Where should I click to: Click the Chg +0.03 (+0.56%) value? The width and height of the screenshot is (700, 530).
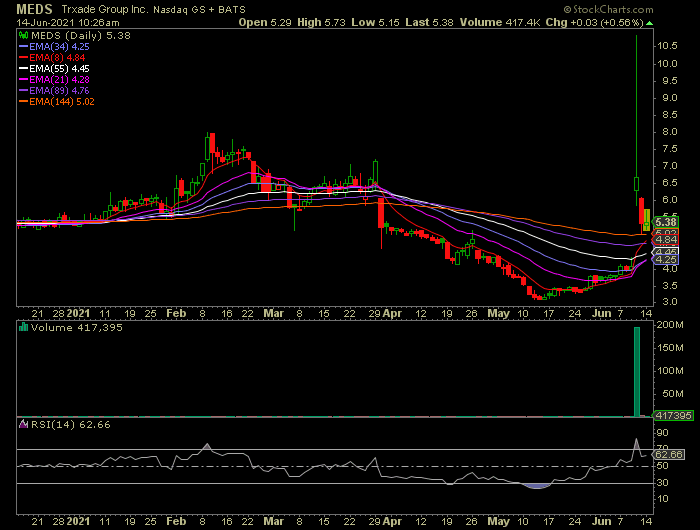tap(595, 22)
